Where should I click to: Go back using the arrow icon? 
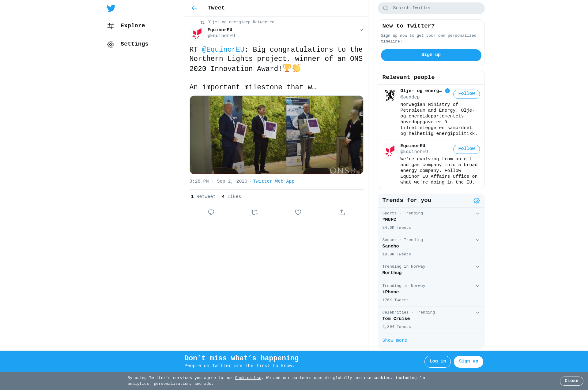[194, 8]
